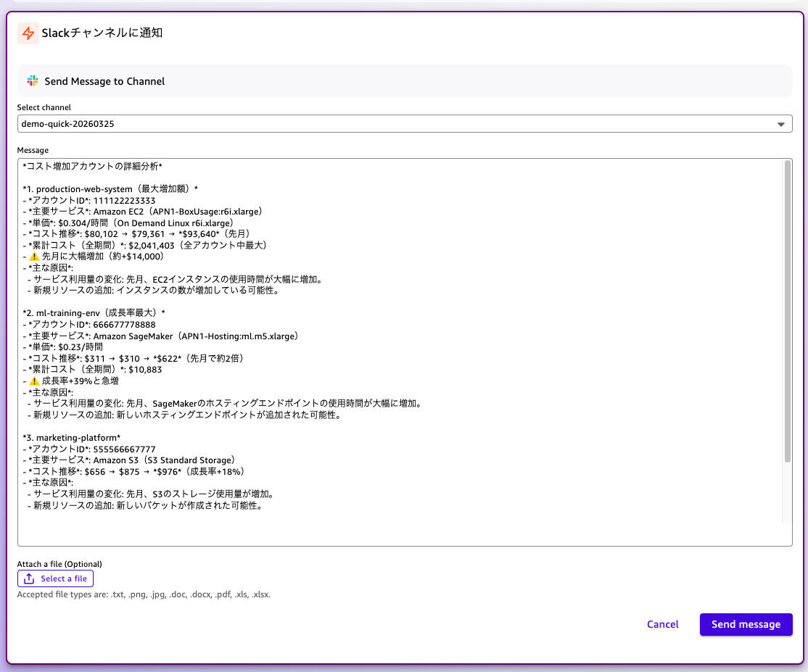Image resolution: width=808 pixels, height=672 pixels.
Task: Choose Select a file to attach
Action: click(x=56, y=578)
